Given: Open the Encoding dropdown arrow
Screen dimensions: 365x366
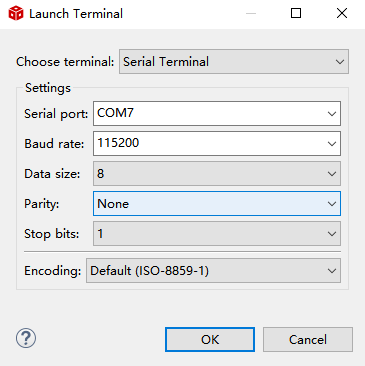Looking at the screenshot, I should point(332,270).
